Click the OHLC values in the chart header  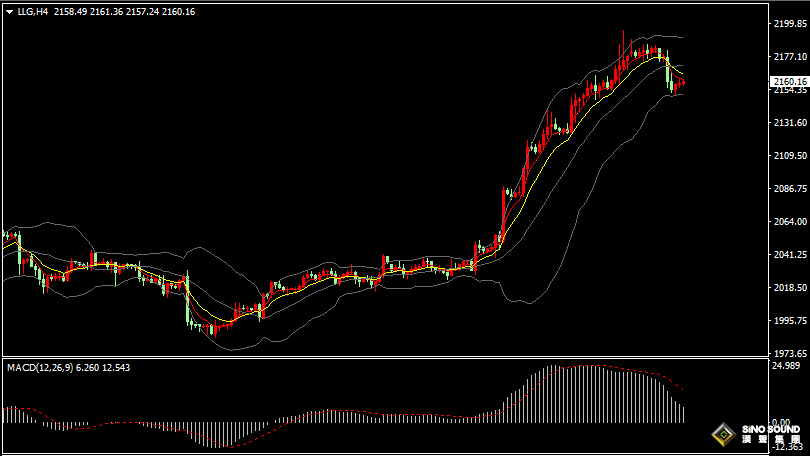123,11
